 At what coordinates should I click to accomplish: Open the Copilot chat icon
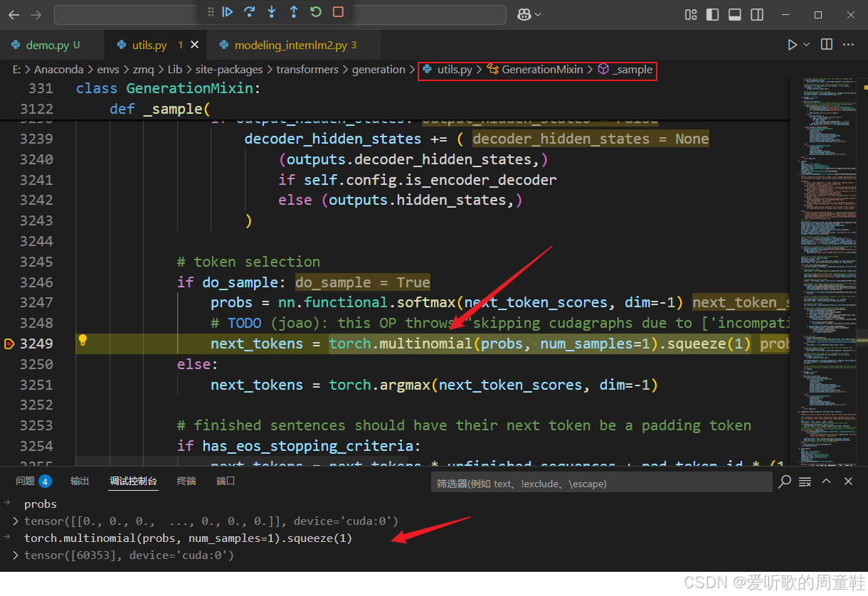coord(524,15)
